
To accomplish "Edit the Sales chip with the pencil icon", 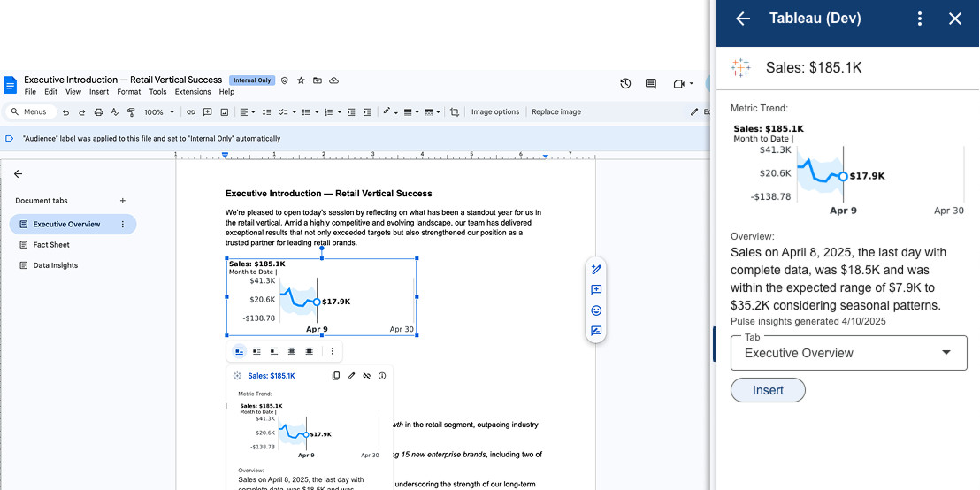I will [351, 376].
